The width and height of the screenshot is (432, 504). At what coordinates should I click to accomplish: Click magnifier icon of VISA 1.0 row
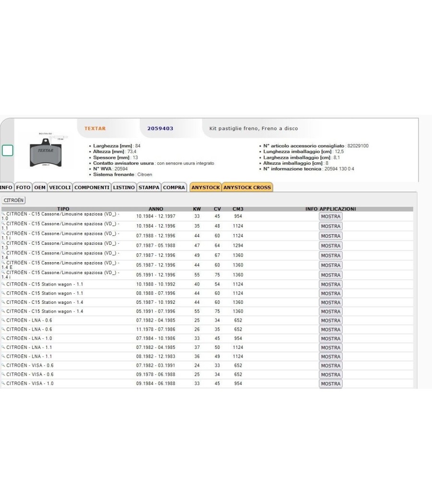click(x=3, y=383)
